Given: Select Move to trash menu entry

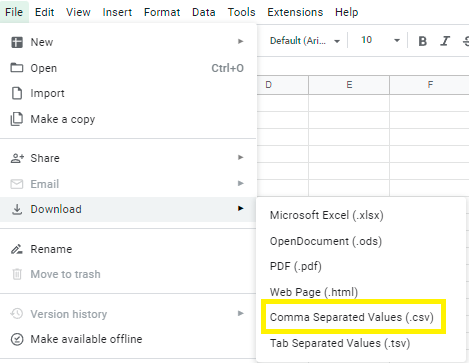Looking at the screenshot, I should pos(128,274).
